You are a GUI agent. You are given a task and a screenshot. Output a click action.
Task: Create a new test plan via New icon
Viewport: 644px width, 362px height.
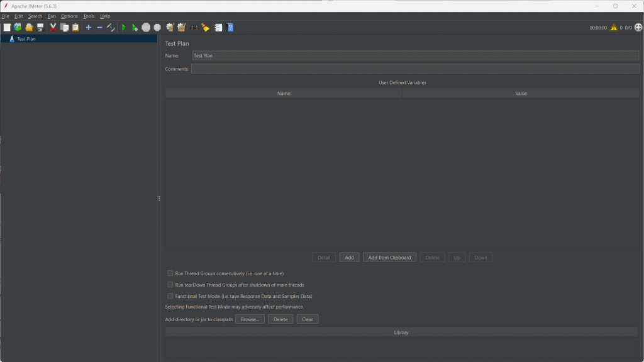(7, 28)
